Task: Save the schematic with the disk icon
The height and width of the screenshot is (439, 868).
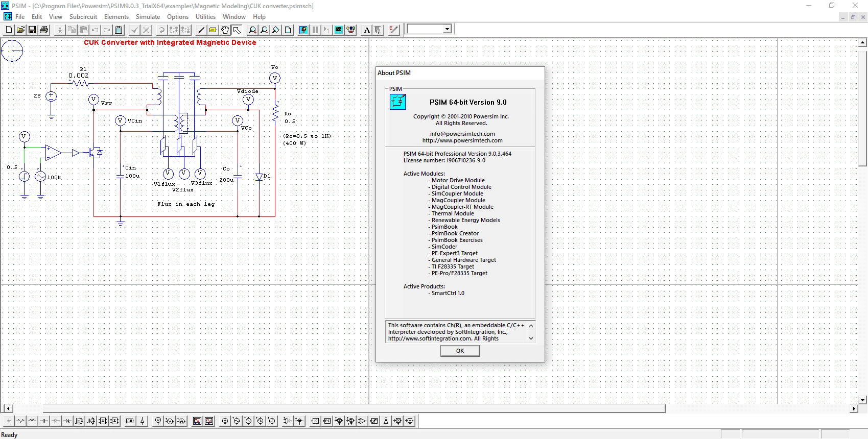Action: pos(32,30)
